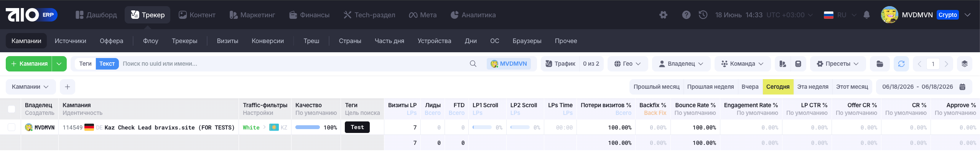The height and width of the screenshot is (156, 980).
Task: Switch to the Источники tab
Action: pyautogui.click(x=70, y=41)
